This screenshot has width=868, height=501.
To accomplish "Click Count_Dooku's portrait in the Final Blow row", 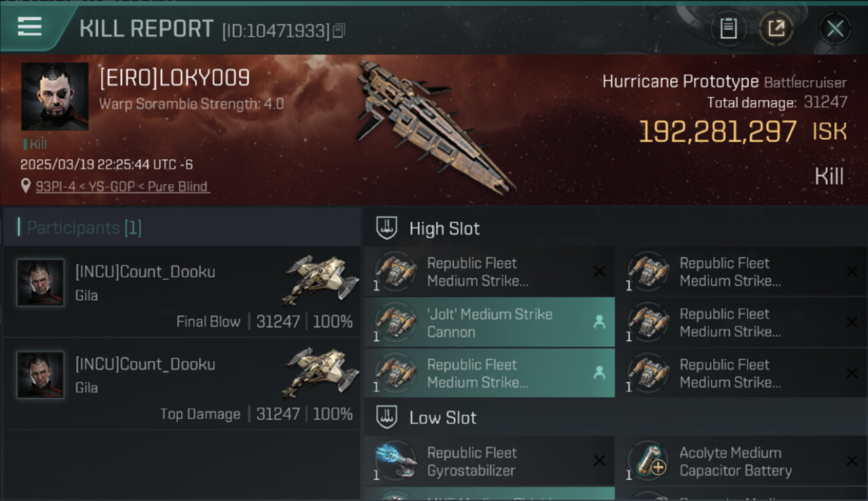I will (41, 283).
